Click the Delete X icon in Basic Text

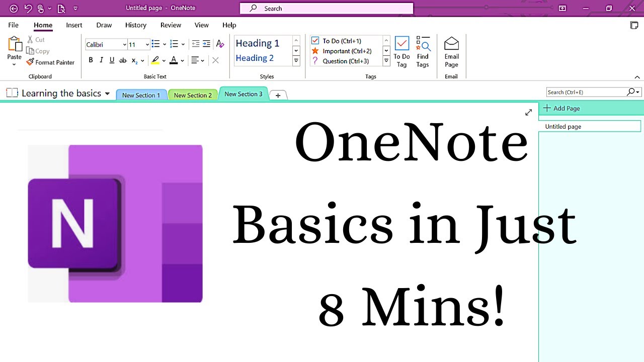click(x=215, y=60)
